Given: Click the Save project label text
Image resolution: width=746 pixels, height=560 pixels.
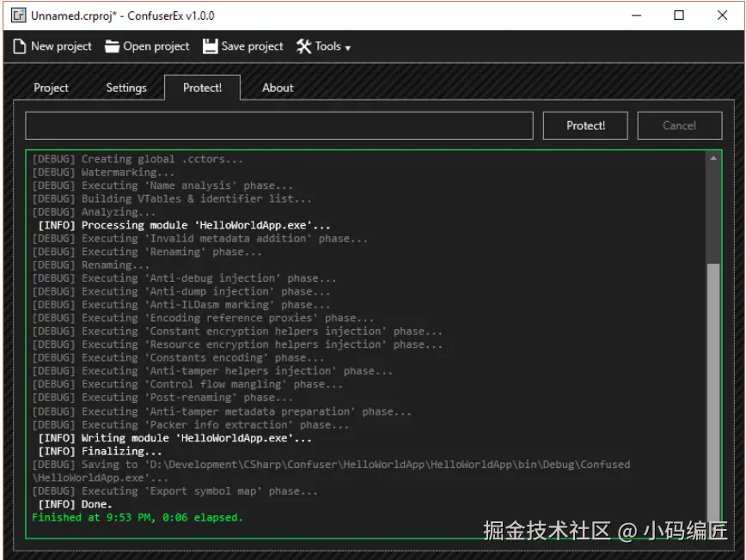Looking at the screenshot, I should [x=252, y=46].
